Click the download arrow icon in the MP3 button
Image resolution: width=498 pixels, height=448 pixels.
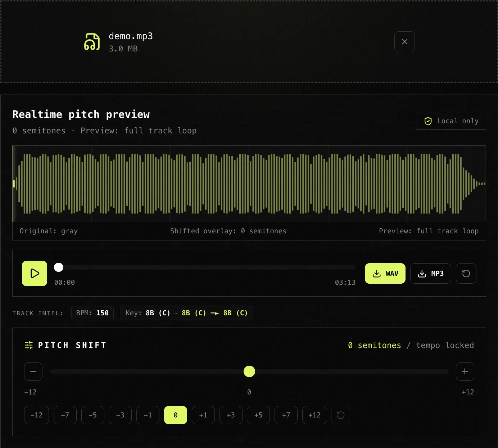[x=422, y=274]
